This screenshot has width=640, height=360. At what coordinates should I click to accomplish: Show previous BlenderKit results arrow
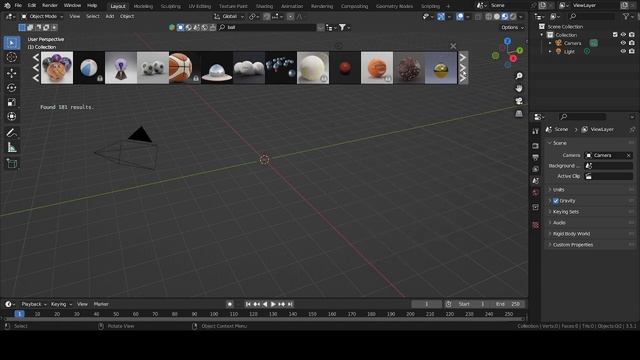pos(36,67)
